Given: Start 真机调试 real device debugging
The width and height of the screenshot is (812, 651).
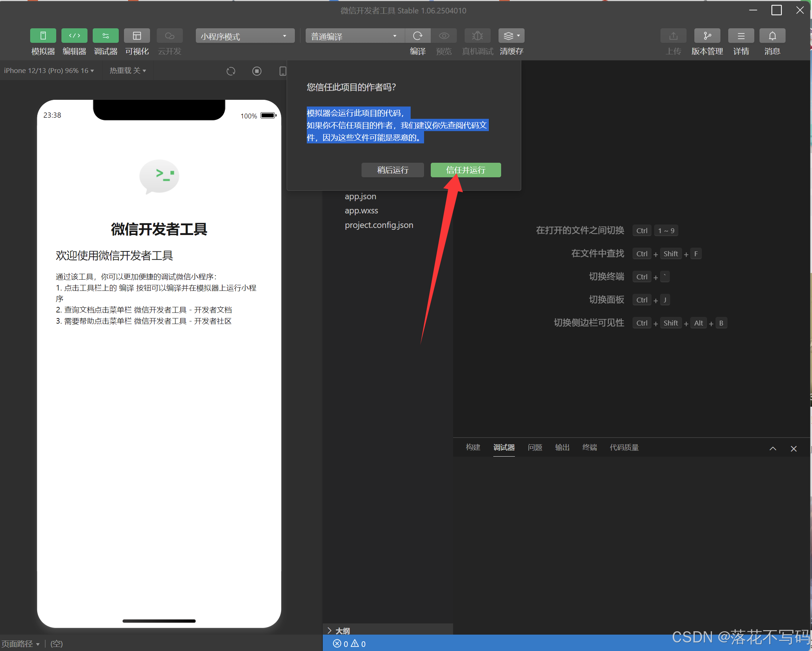Looking at the screenshot, I should point(477,36).
